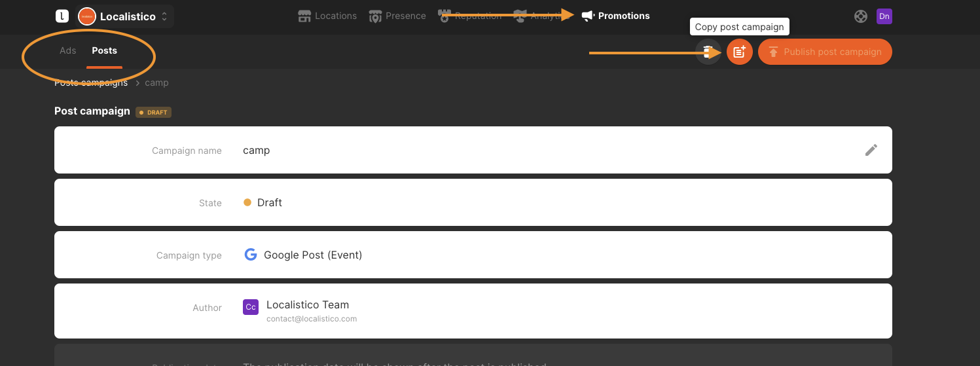Open the Reputation section

click(470, 16)
